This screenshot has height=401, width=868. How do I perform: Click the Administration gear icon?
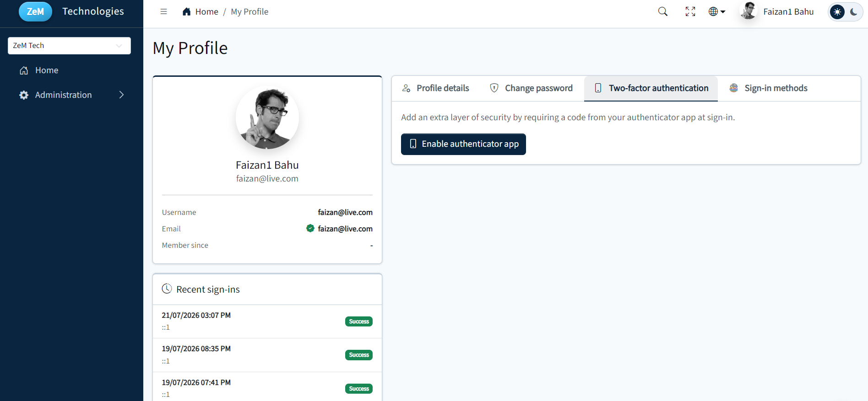24,95
